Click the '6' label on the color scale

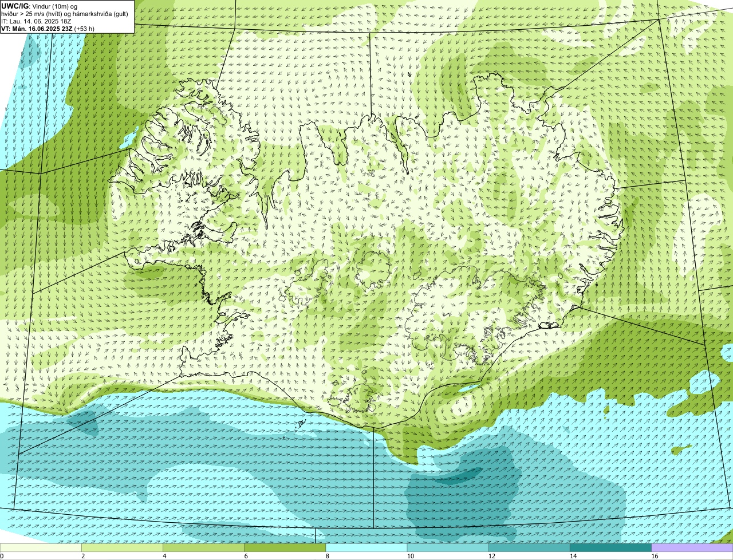(x=246, y=556)
